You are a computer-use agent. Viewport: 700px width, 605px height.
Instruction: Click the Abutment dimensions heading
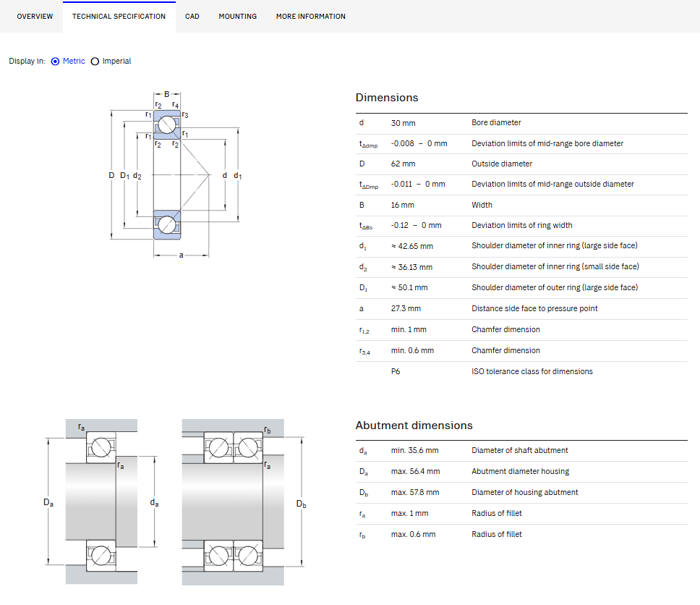click(414, 426)
